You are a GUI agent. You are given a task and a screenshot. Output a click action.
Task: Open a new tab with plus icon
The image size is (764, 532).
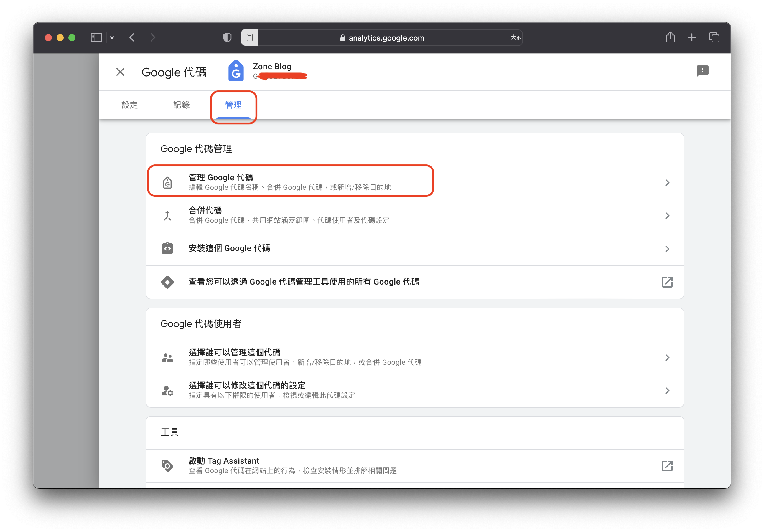point(692,38)
